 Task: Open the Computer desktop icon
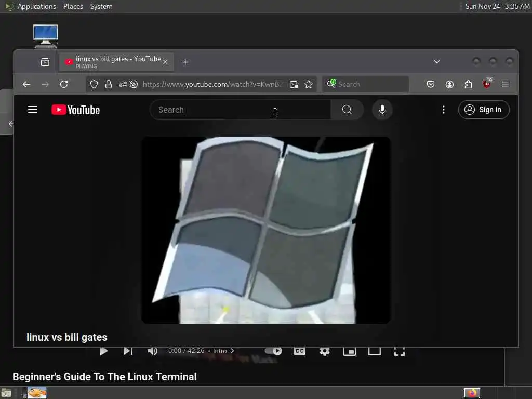click(46, 36)
